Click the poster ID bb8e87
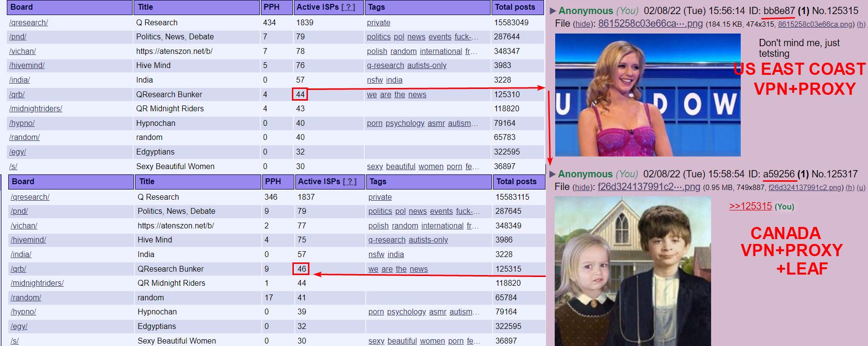The image size is (868, 346). pyautogui.click(x=779, y=11)
